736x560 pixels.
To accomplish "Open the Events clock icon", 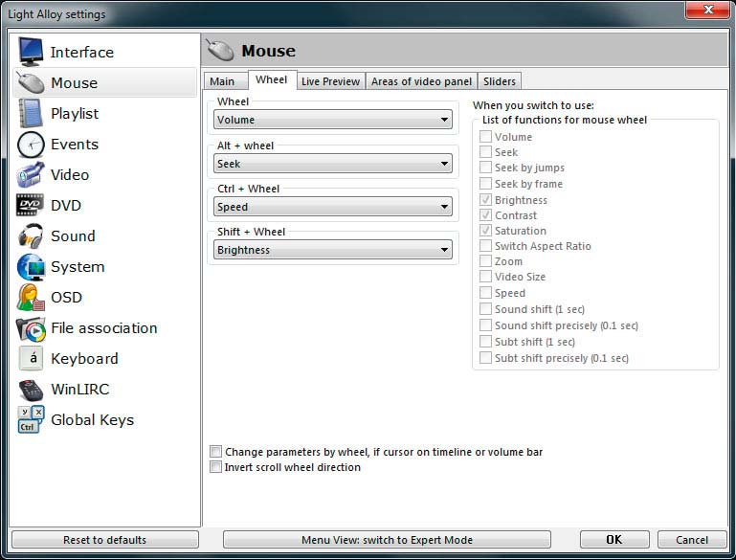I will 31,145.
